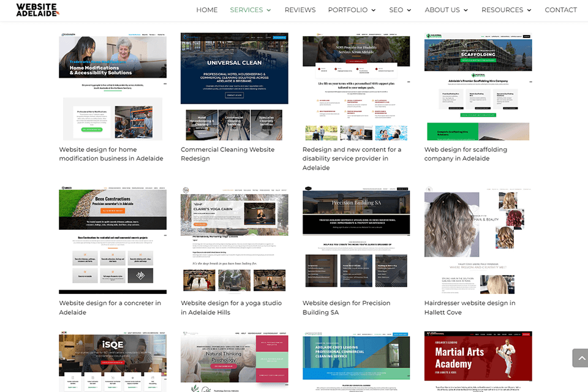Go to the Contact page

[560, 10]
